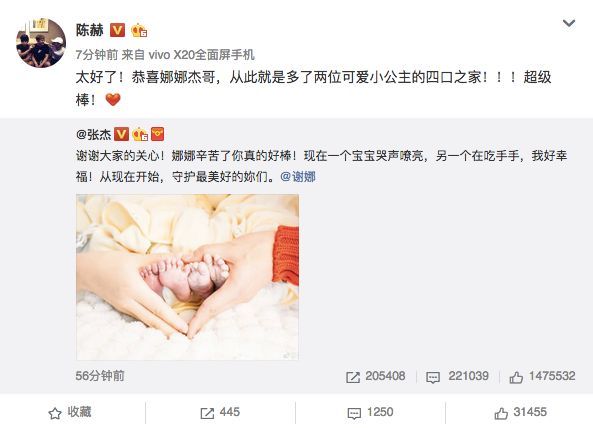
Task: Click 张杰's red envelope badge icon
Action: (157, 134)
